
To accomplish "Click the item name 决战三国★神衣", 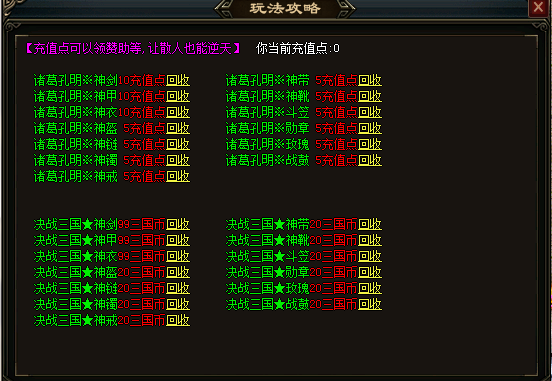I will [x=75, y=256].
